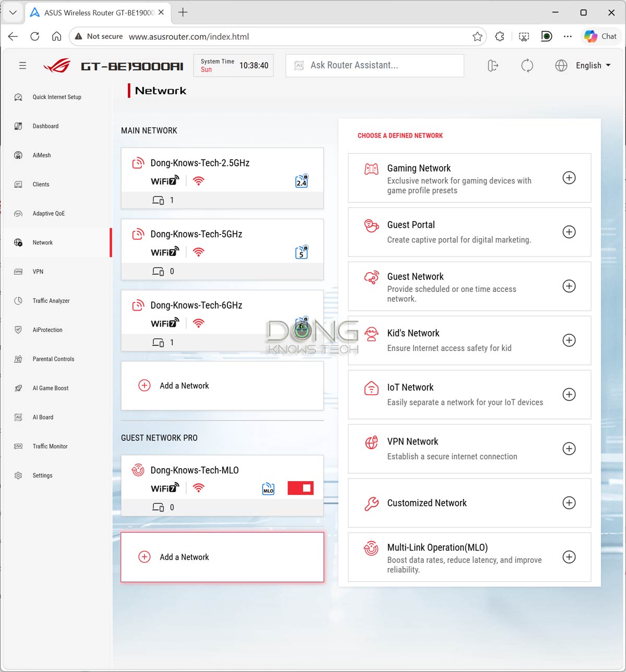Open the Copilot Chat button
Viewport: 626px width, 672px height.
[601, 36]
